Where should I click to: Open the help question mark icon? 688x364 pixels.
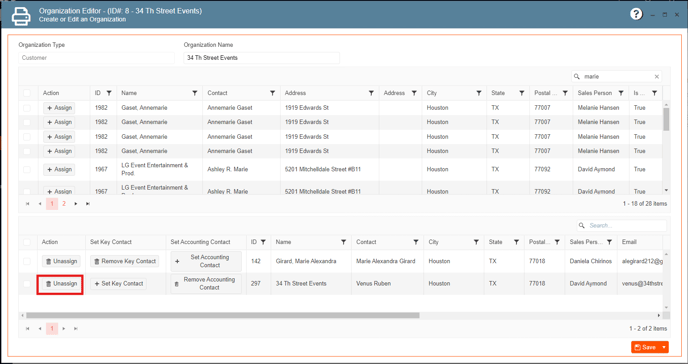[636, 14]
